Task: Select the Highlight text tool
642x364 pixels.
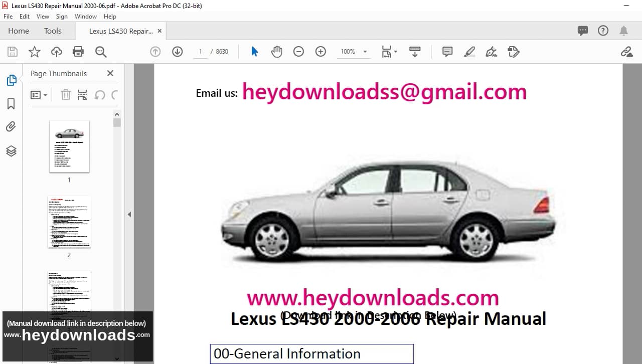Action: [x=469, y=52]
